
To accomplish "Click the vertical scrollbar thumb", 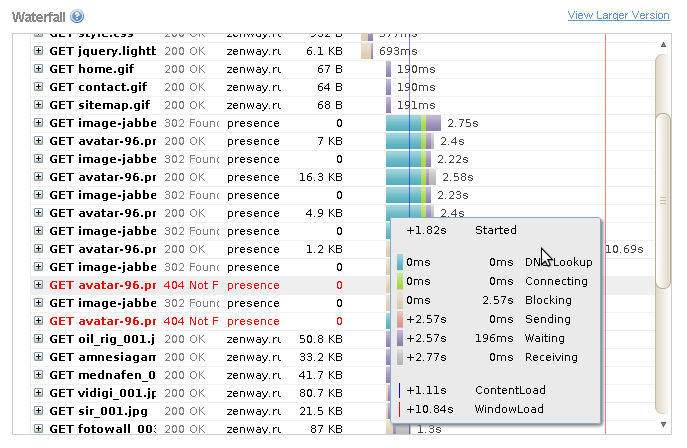I will click(663, 201).
